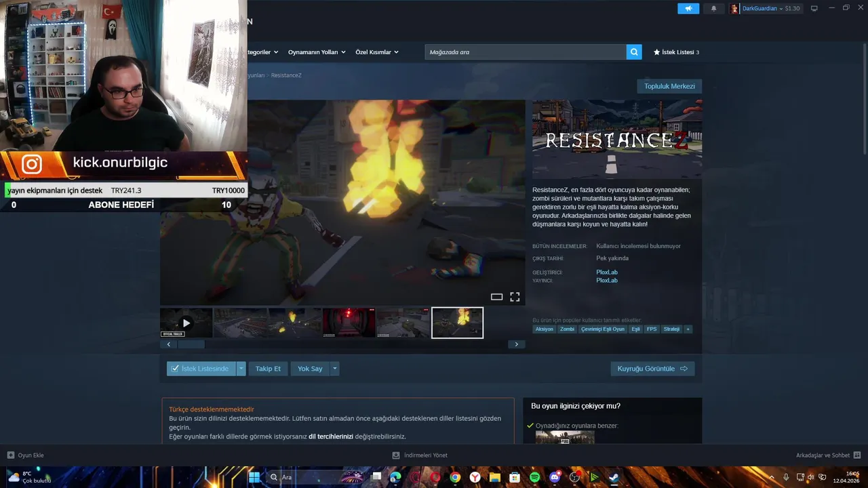Open the Özel Kısımlar dropdown menu
This screenshot has height=488, width=868.
coord(377,52)
